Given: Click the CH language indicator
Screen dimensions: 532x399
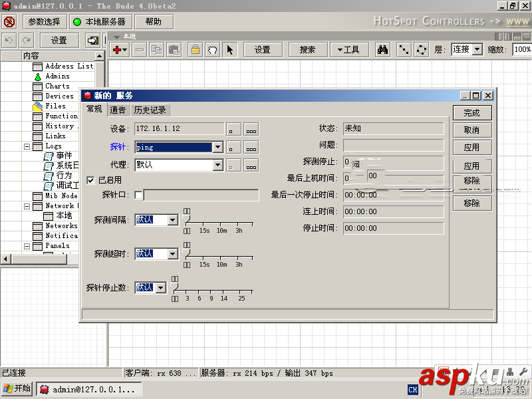Looking at the screenshot, I should pos(412,390).
